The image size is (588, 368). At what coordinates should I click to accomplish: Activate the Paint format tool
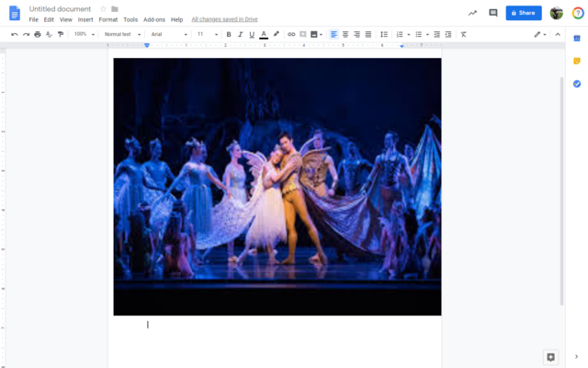pos(61,34)
